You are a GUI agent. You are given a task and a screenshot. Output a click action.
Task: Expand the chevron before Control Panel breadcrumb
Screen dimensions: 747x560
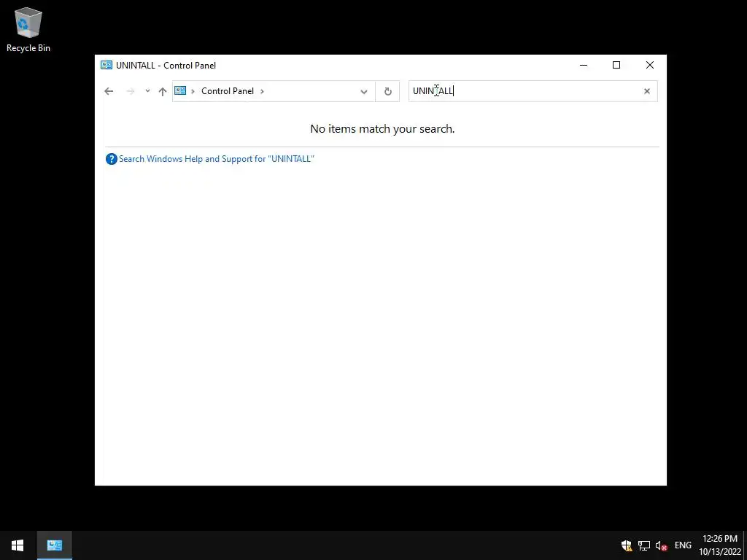coord(193,91)
